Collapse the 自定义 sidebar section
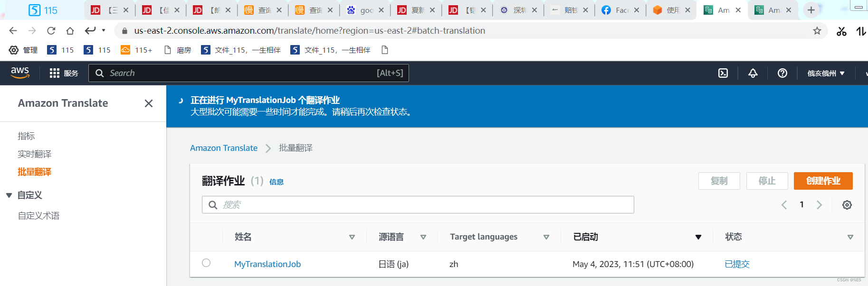The image size is (868, 286). click(x=9, y=195)
